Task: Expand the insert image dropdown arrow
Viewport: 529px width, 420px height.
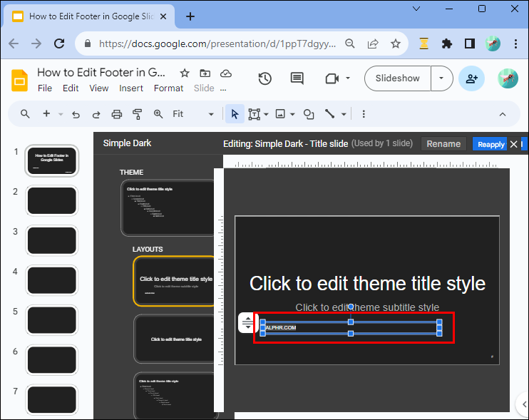Action: click(x=292, y=114)
